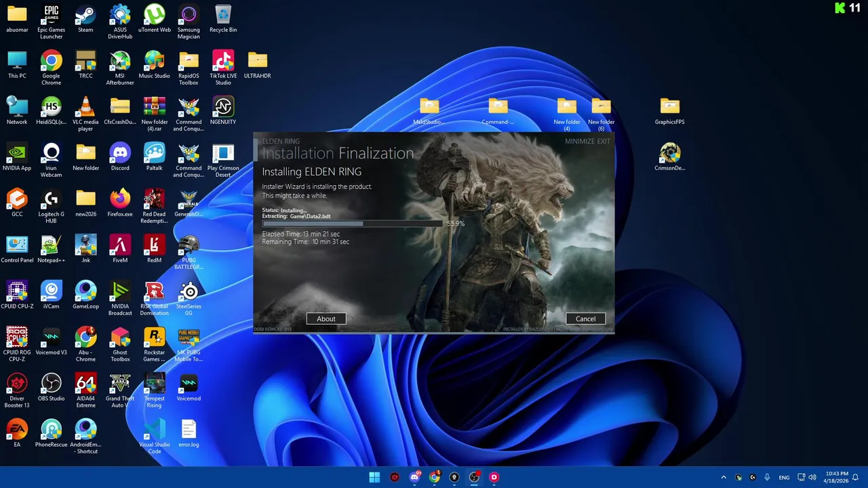
Task: Show hidden system tray icons
Action: 724,477
